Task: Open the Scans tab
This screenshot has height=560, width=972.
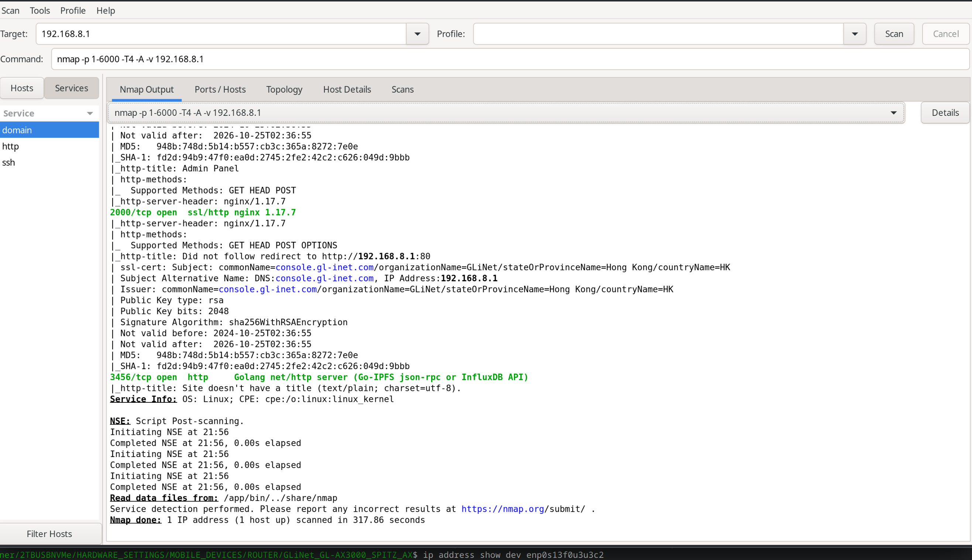Action: pos(402,89)
